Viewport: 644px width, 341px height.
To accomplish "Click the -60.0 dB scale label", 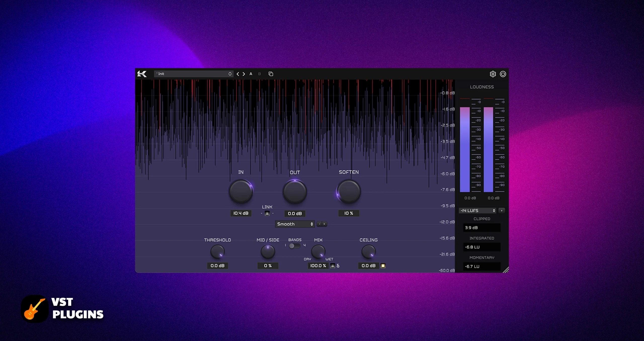I will pyautogui.click(x=447, y=270).
